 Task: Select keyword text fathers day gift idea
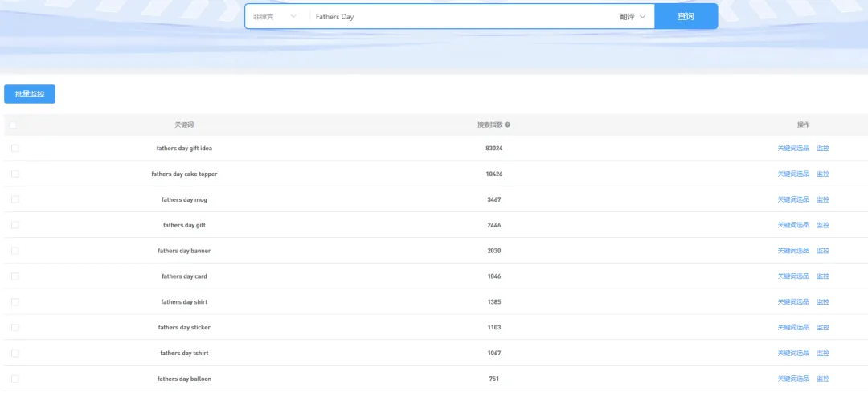(x=184, y=149)
